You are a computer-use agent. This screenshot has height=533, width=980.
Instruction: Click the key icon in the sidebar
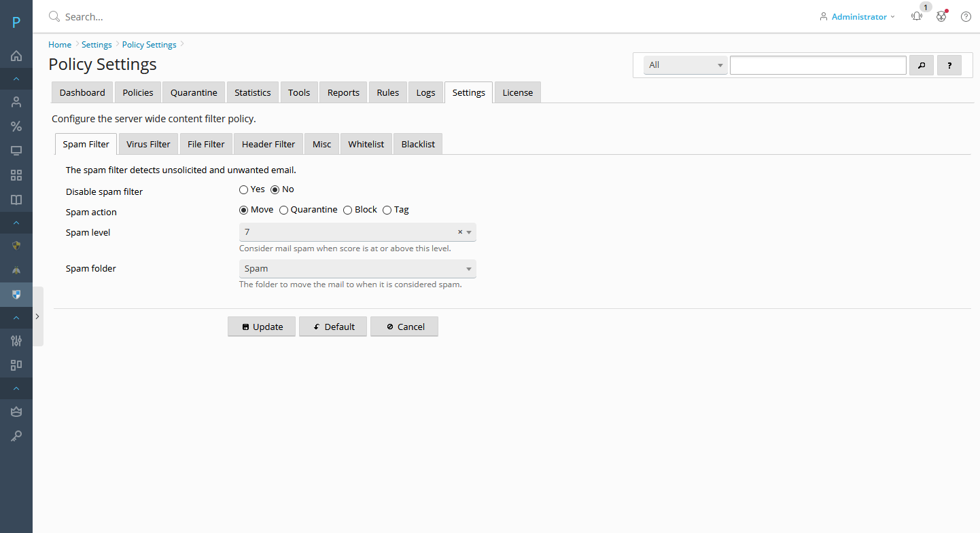[16, 436]
